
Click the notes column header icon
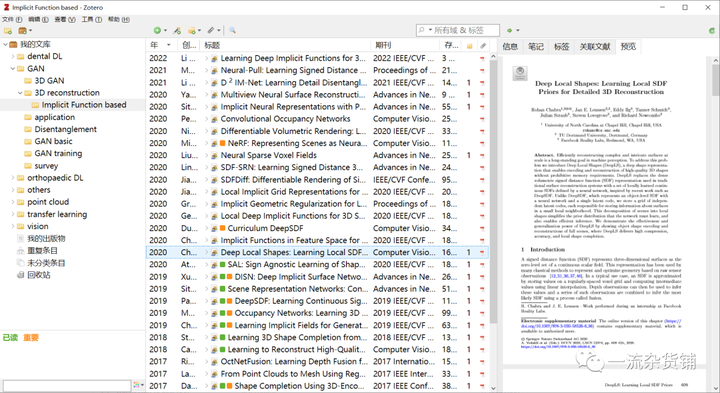point(469,45)
